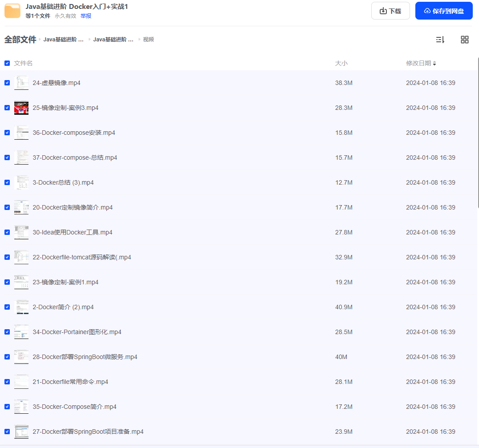Uncheck 22-Dockerfile-tomcat源码解读 checkbox
The width and height of the screenshot is (479, 448).
[7, 257]
